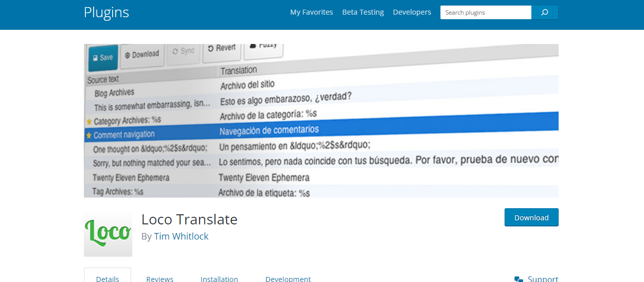Click the Save button in banner screenshot
Viewport: 644px width, 282px height.
pyautogui.click(x=103, y=58)
